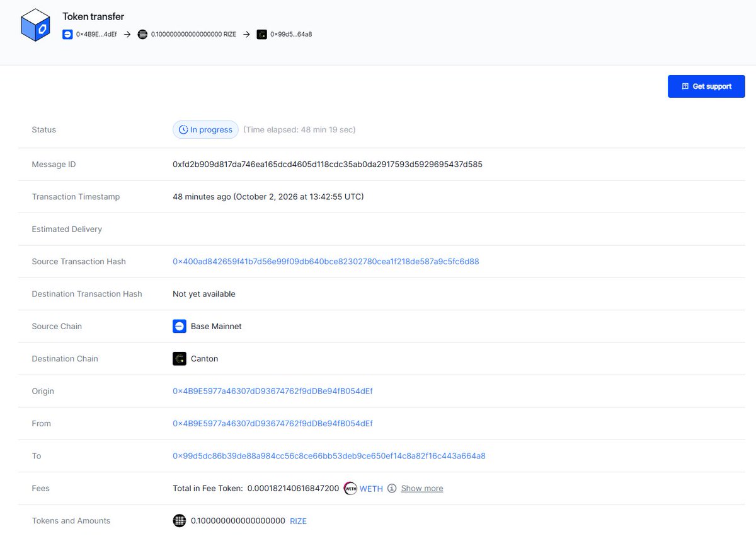Click the Base Mainnet chain icon
The height and width of the screenshot is (536, 756).
[x=180, y=326]
